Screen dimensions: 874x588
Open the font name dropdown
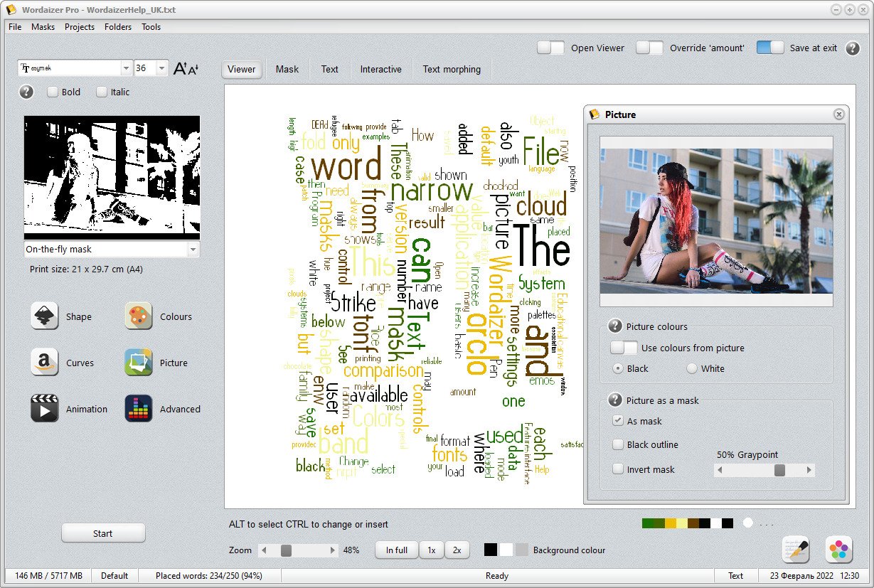[x=127, y=68]
